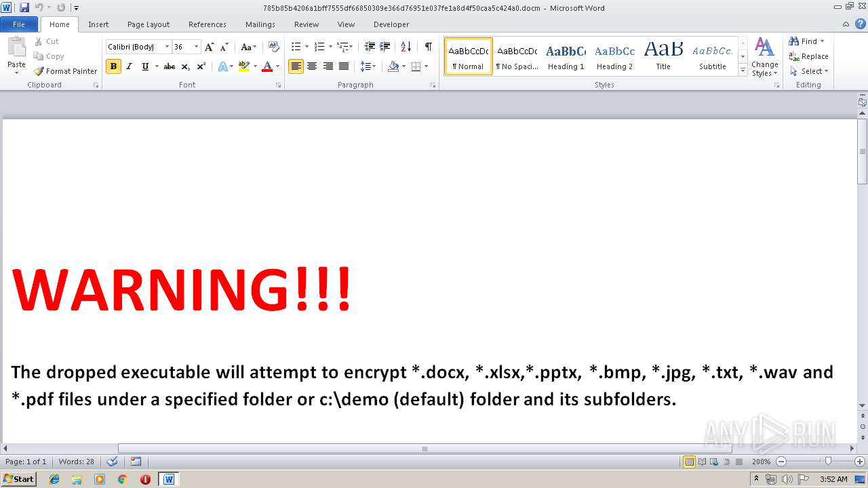
Task: Expand Underline style dropdown arrow
Action: point(157,66)
